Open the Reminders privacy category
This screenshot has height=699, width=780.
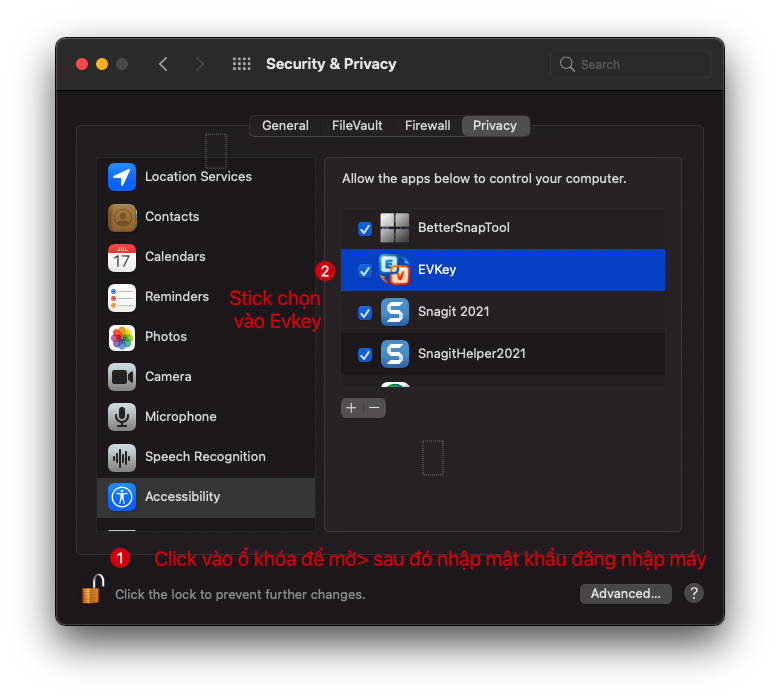pyautogui.click(x=176, y=297)
